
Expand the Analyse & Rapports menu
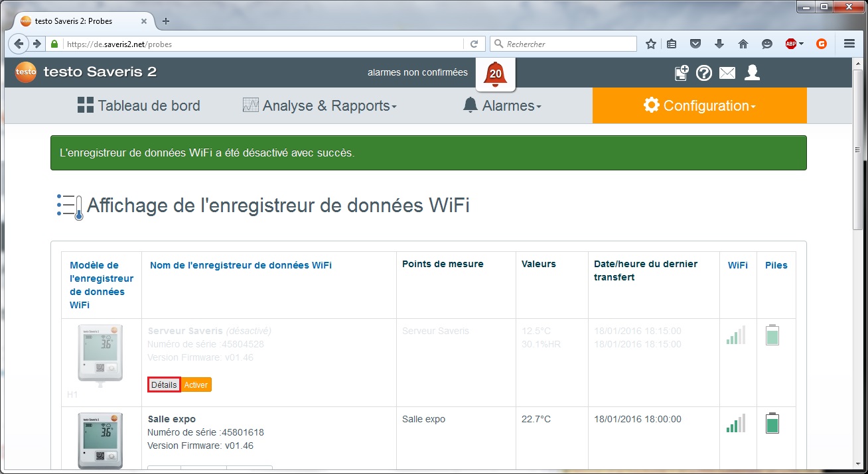coord(319,105)
